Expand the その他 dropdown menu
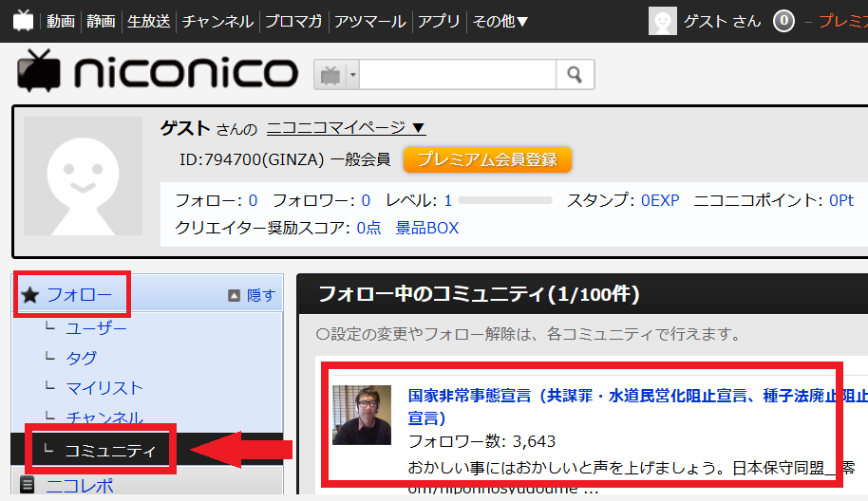Viewport: 868px width, 501px height. coord(500,21)
